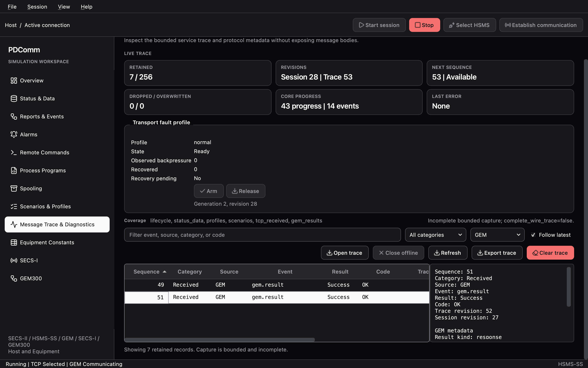The image size is (588, 368).
Task: Open the File menu
Action: [12, 7]
